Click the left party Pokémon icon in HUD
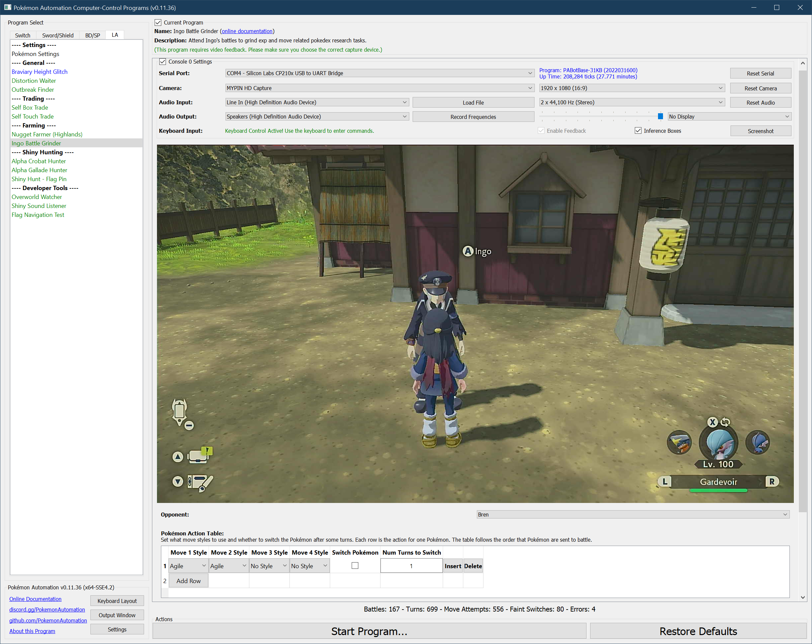This screenshot has height=644, width=812. (x=679, y=442)
